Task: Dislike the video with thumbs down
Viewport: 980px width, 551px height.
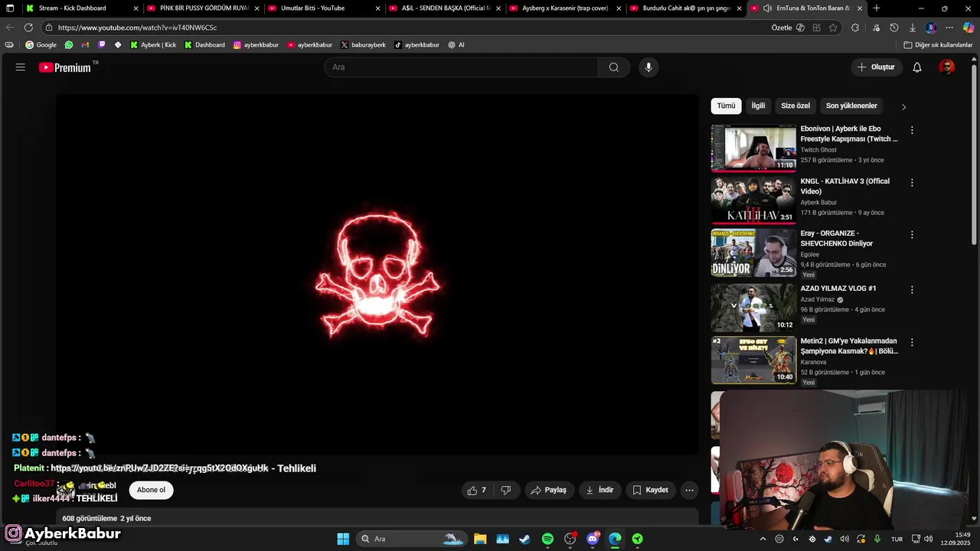Action: (x=506, y=490)
